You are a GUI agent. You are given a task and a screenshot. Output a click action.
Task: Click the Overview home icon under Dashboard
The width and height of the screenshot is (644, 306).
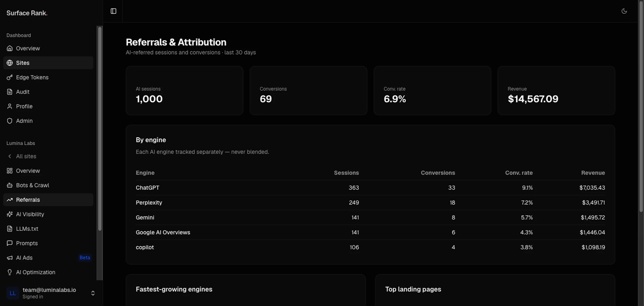pos(10,48)
